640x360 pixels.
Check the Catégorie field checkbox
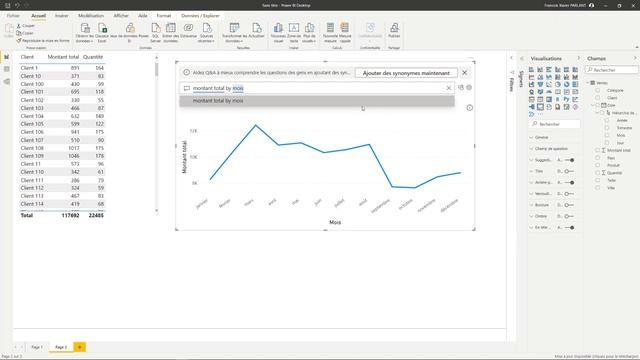(598, 90)
